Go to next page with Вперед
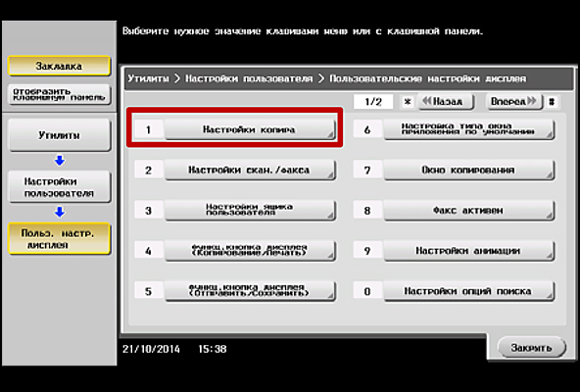This screenshot has height=392, width=580. coord(513,101)
